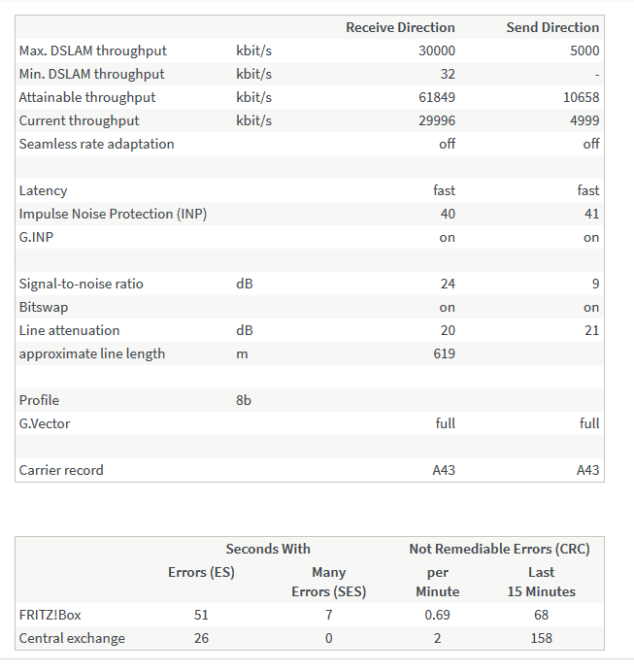Click the G.Vector row label

pyautogui.click(x=45, y=423)
